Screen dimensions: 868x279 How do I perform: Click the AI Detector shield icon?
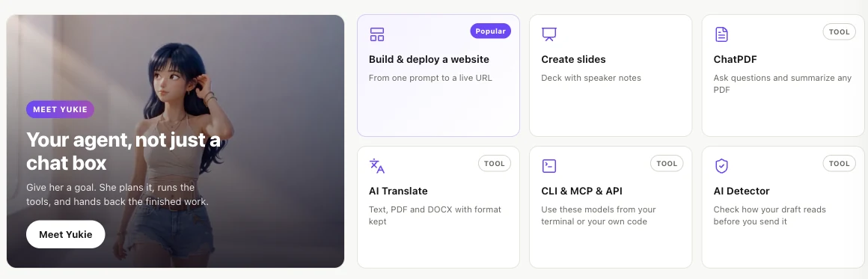(721, 166)
